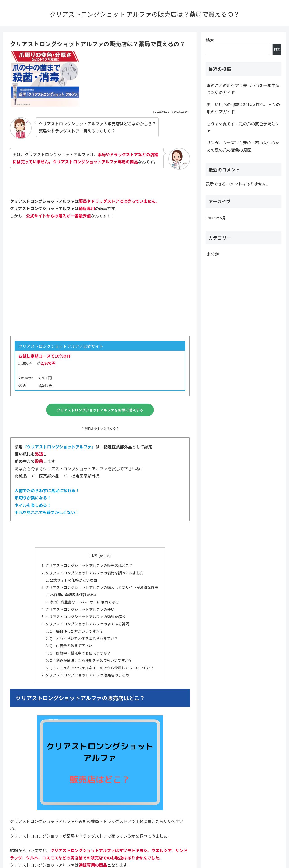
Task: Open recent post サンダルシーズンも安心
Action: coord(243,146)
